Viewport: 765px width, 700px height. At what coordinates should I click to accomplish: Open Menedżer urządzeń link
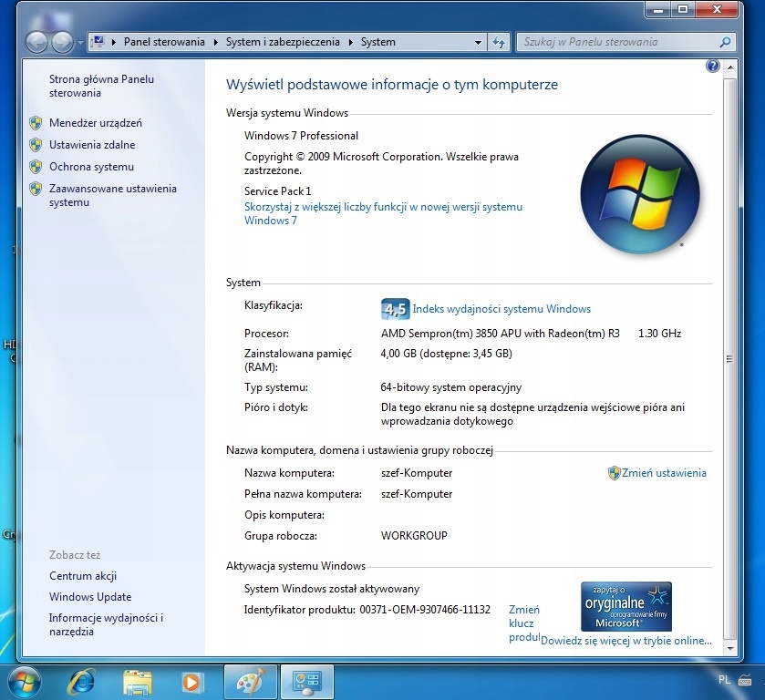click(96, 123)
